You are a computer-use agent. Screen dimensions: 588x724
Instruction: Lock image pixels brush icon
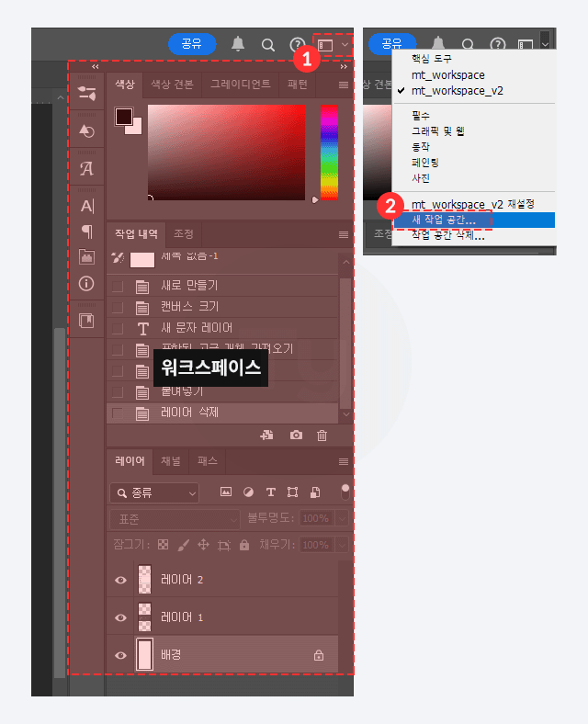point(183,546)
